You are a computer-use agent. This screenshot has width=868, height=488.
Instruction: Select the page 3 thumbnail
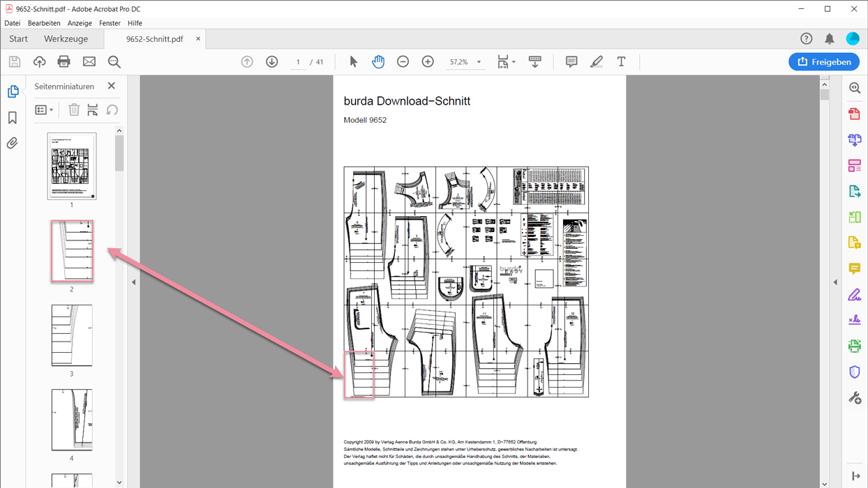click(72, 335)
